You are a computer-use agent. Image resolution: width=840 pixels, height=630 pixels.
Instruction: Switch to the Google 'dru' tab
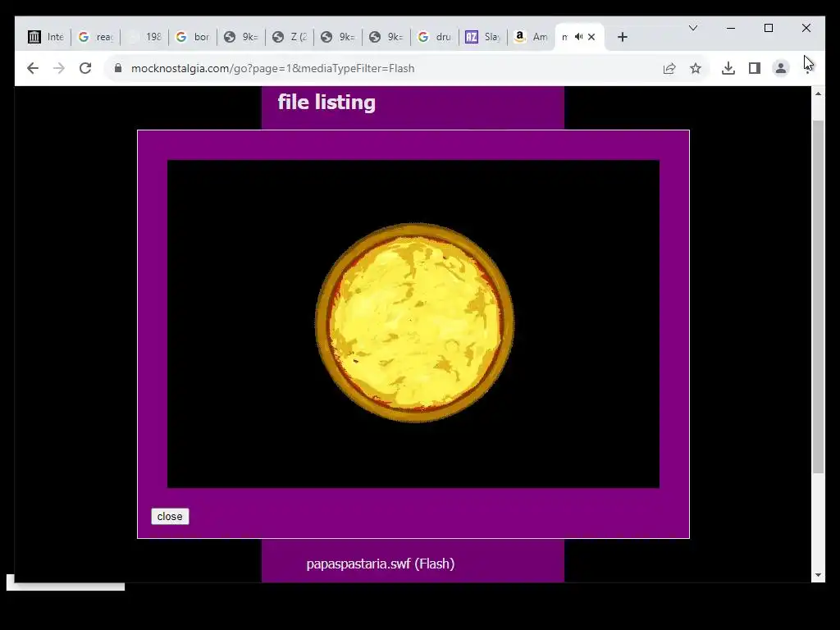pyautogui.click(x=435, y=37)
